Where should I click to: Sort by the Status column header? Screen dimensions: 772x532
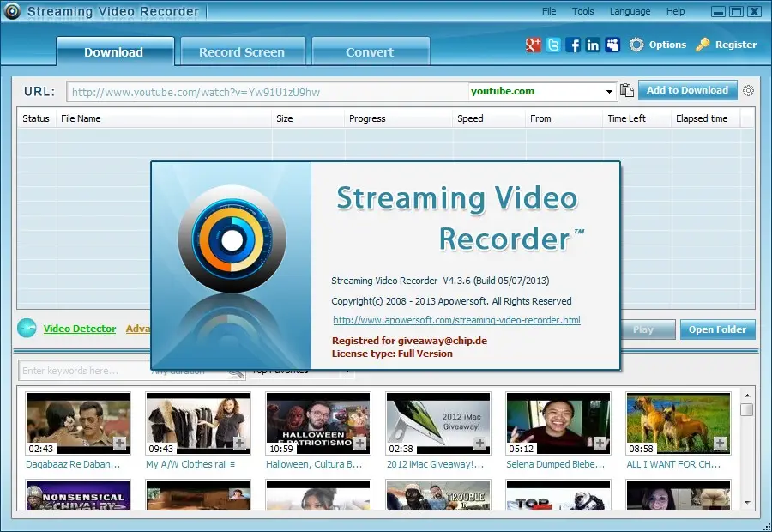click(x=36, y=118)
